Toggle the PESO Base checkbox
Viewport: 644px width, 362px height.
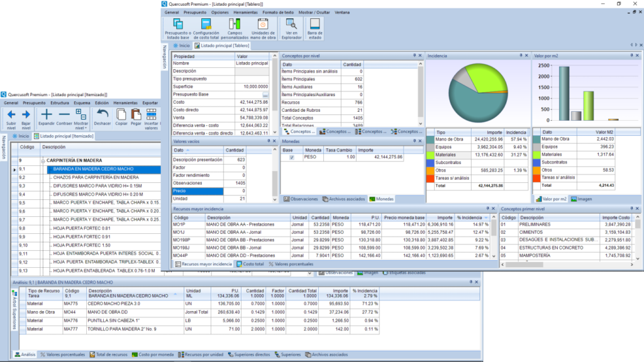tap(292, 158)
